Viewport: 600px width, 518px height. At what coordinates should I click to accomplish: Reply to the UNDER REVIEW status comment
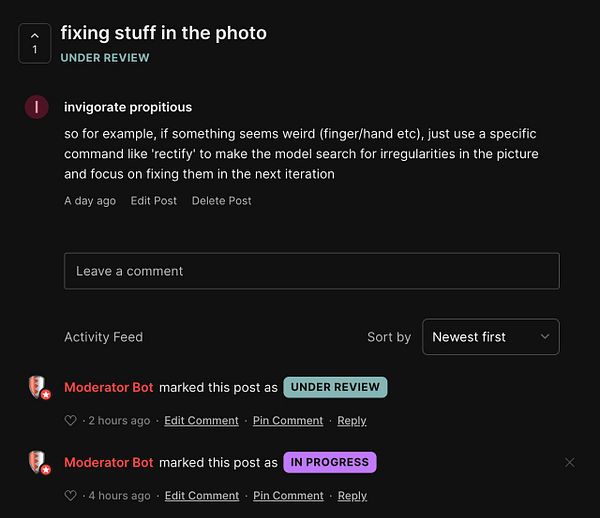coord(352,421)
